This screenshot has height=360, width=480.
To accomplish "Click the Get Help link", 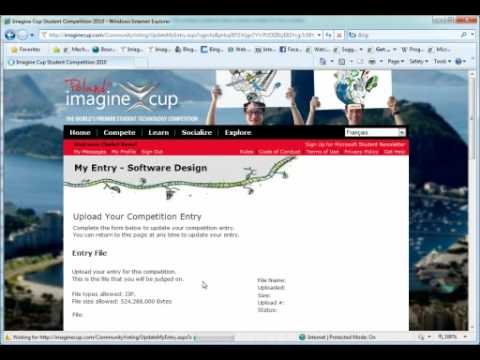I will click(394, 152).
